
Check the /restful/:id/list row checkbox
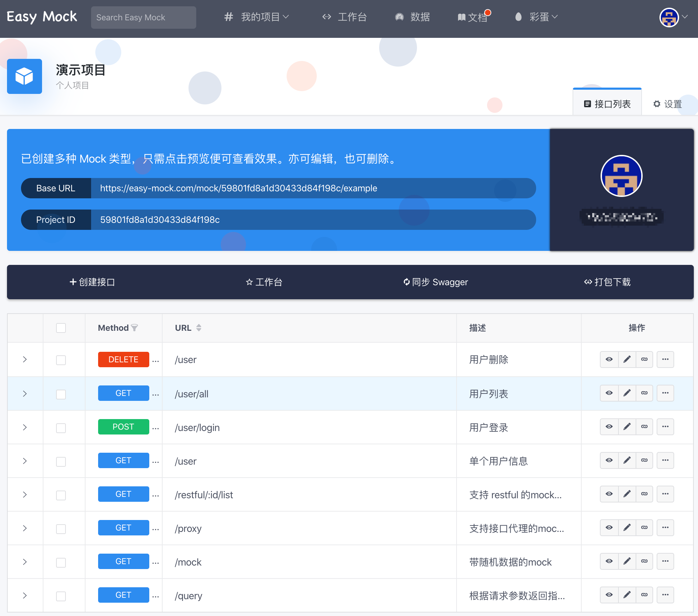pyautogui.click(x=61, y=495)
